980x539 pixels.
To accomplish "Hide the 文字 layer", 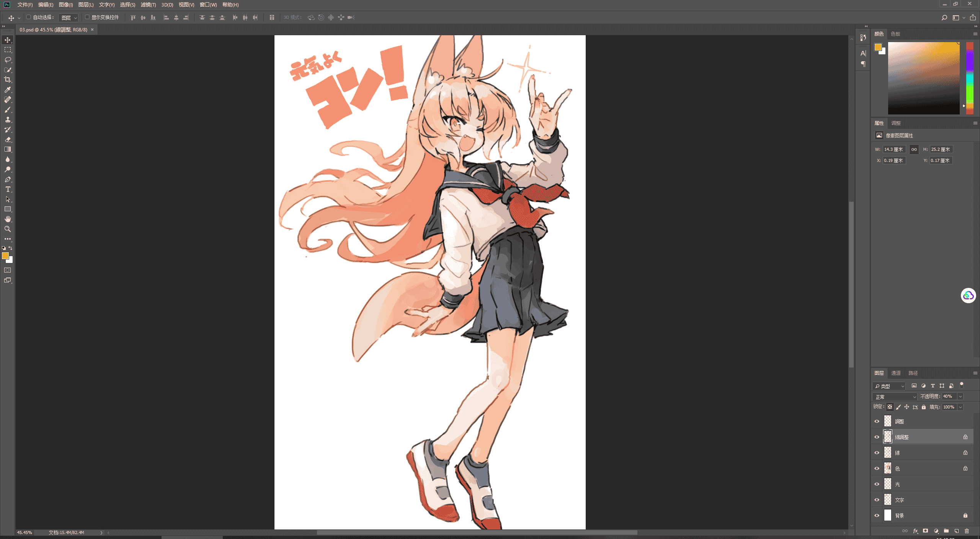I will tap(877, 500).
